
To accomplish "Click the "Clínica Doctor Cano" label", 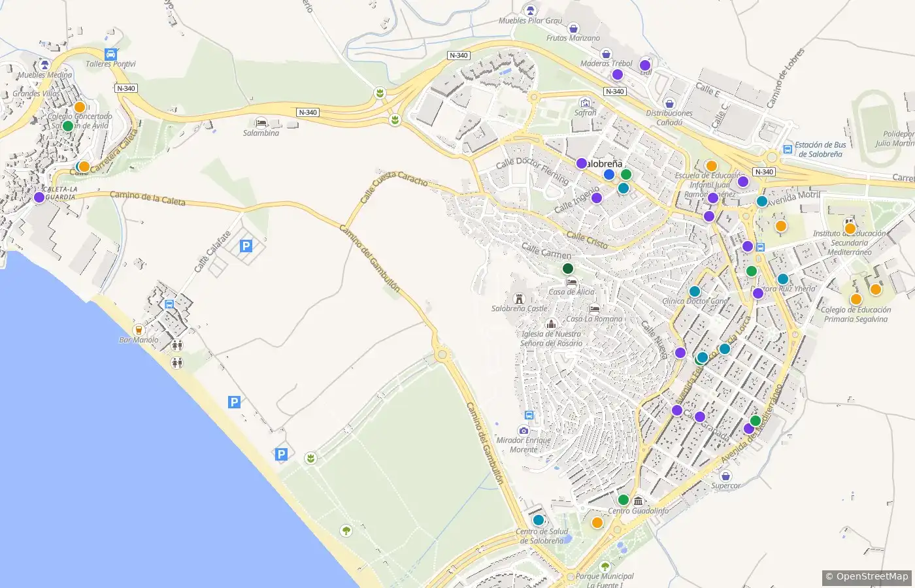I will click(695, 301).
